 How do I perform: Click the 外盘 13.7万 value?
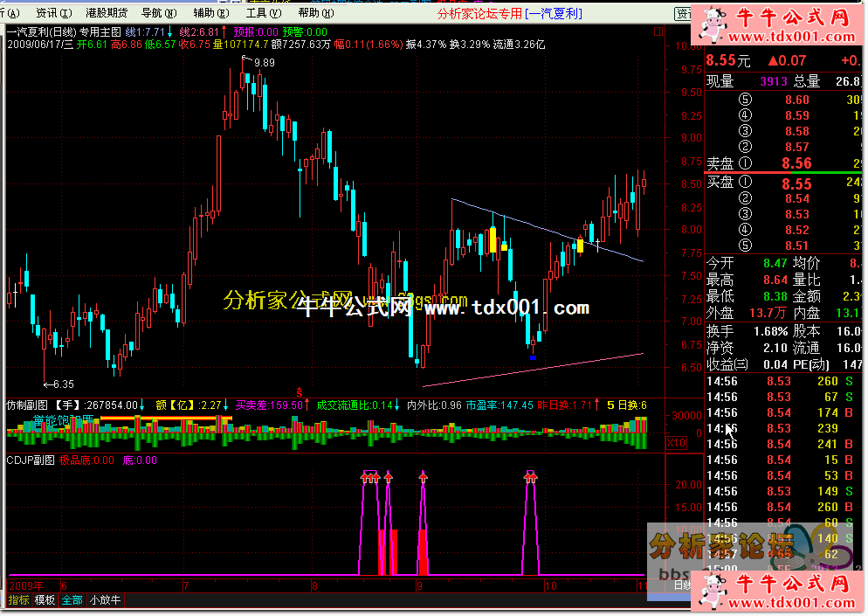click(x=768, y=313)
